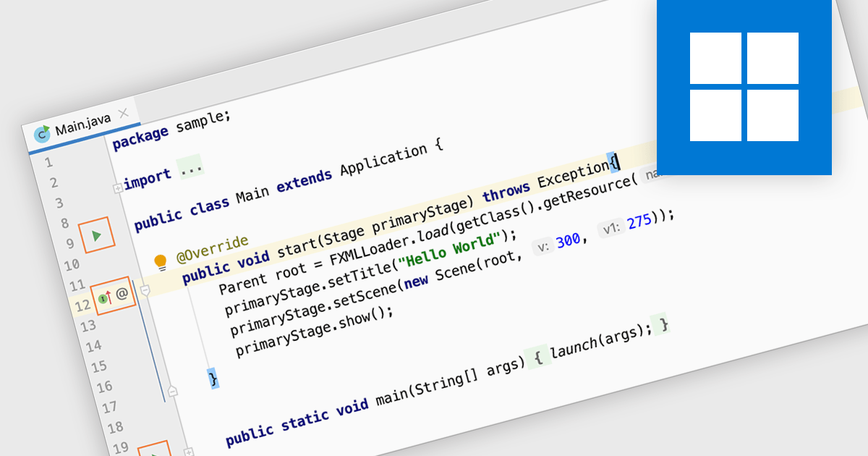The height and width of the screenshot is (456, 868).
Task: Click the number 275 in the Scene constructor
Action: pyautogui.click(x=640, y=221)
